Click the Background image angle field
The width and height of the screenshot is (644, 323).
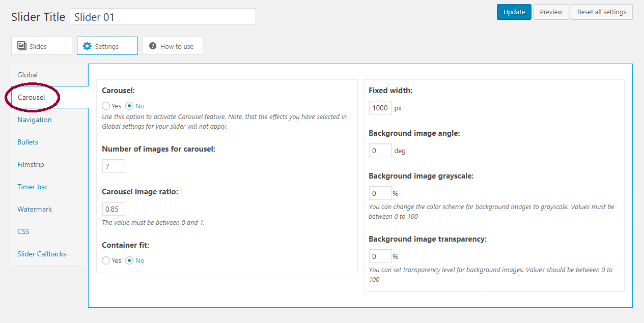380,151
